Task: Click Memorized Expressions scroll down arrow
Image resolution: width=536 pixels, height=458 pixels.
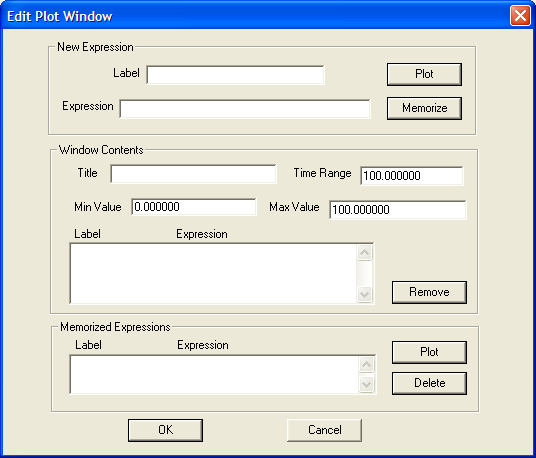Action: click(366, 385)
